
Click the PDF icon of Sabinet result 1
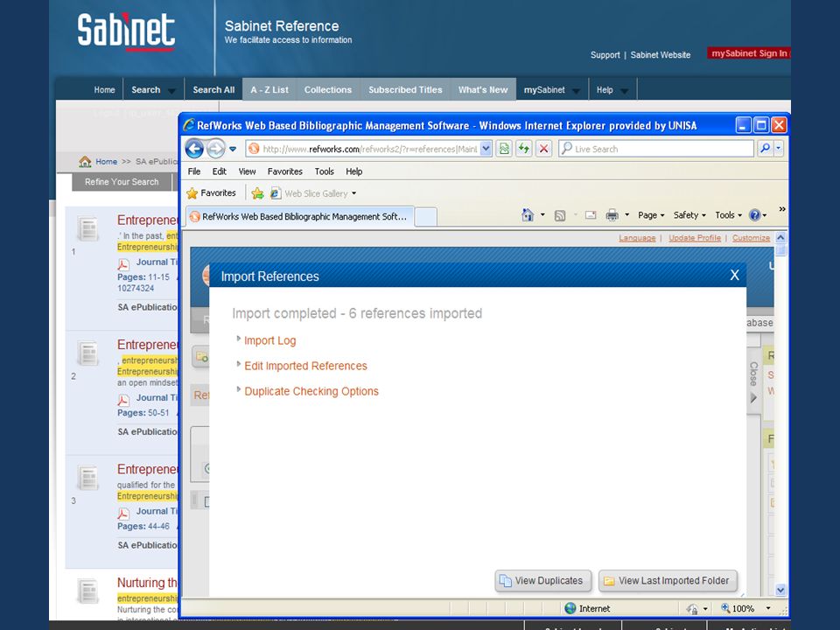(x=123, y=264)
